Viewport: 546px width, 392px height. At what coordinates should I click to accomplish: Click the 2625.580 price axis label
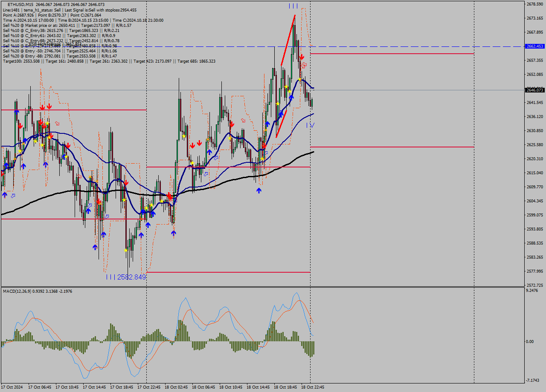pos(535,145)
